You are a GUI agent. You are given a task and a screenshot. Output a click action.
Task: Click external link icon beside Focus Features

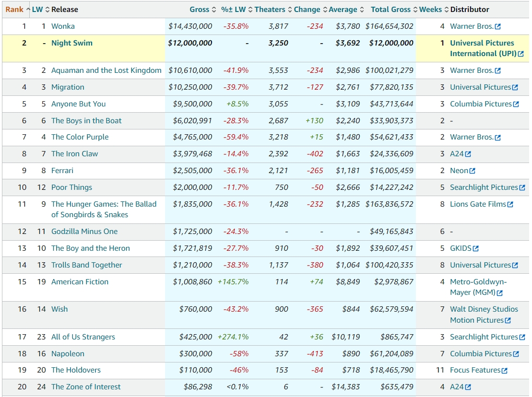pos(505,371)
